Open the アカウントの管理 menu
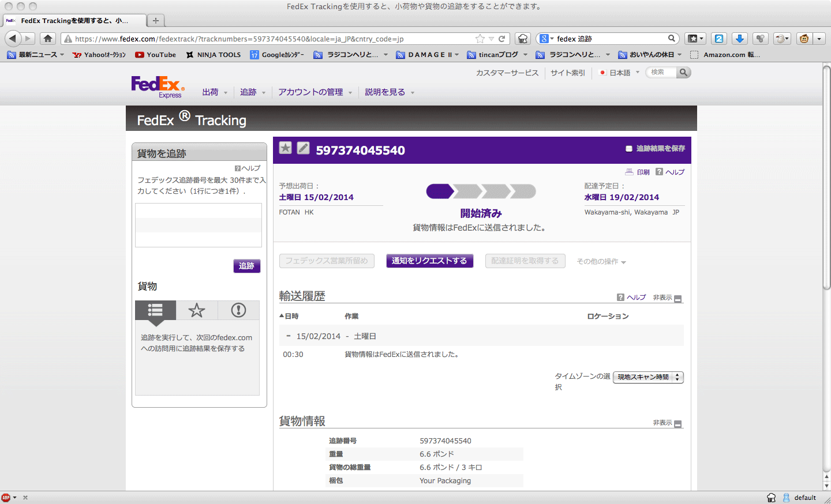Viewport: 831px width, 504px height. [x=315, y=92]
